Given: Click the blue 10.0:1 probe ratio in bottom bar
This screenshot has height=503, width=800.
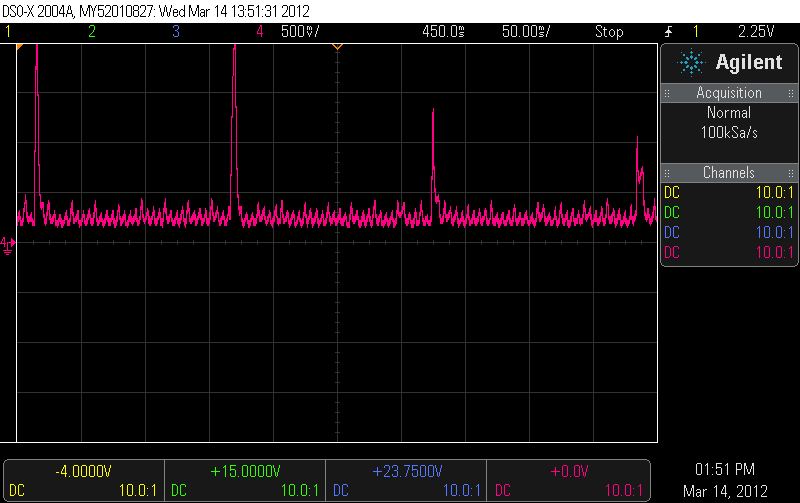Looking at the screenshot, I should [x=461, y=491].
